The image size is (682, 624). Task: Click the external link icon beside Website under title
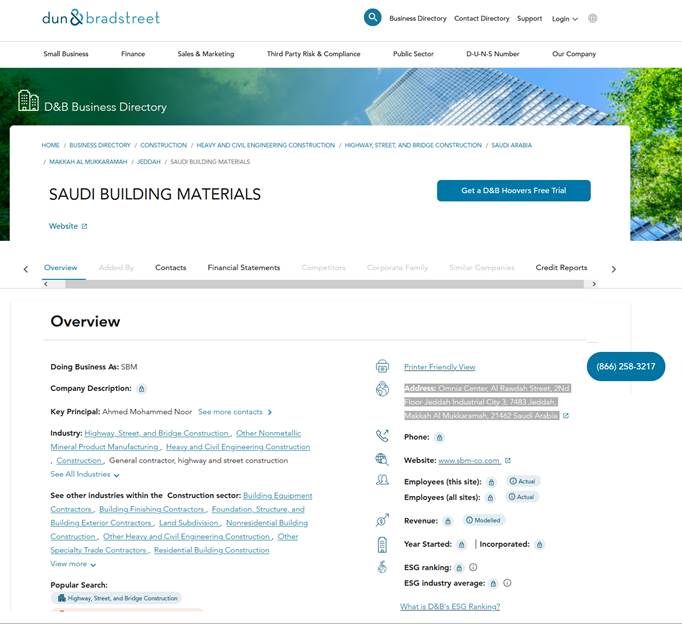point(84,226)
